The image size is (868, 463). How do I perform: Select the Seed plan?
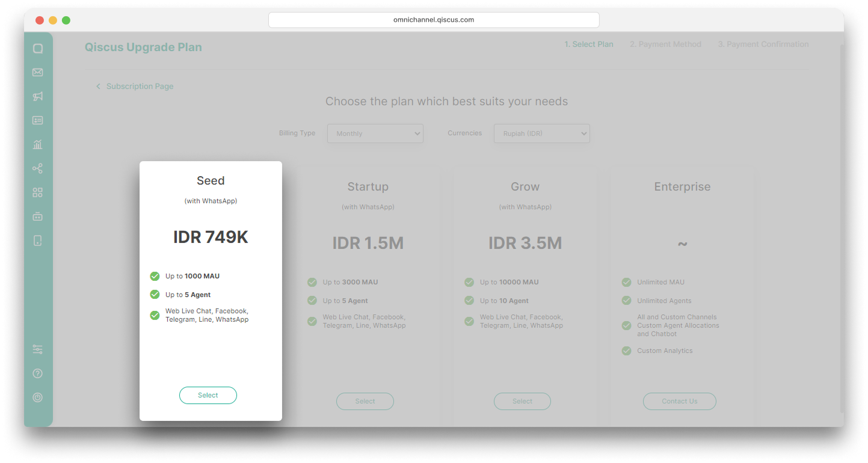[208, 395]
